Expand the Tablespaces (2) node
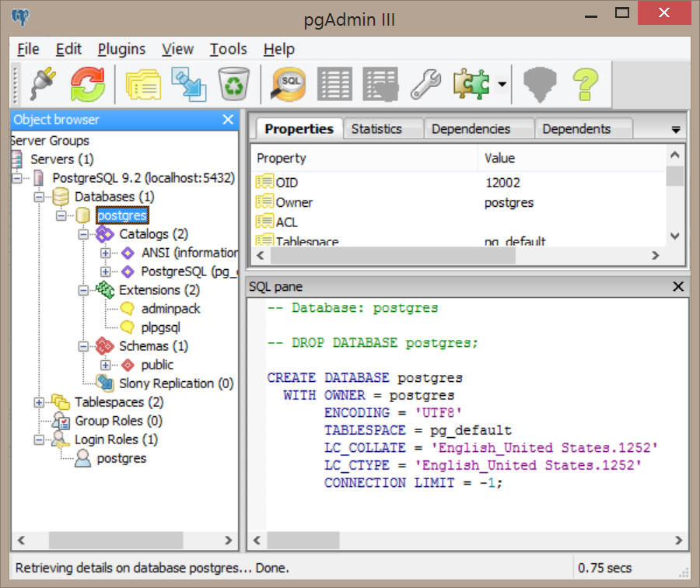Screen dimensions: 700x588 pos(40,403)
